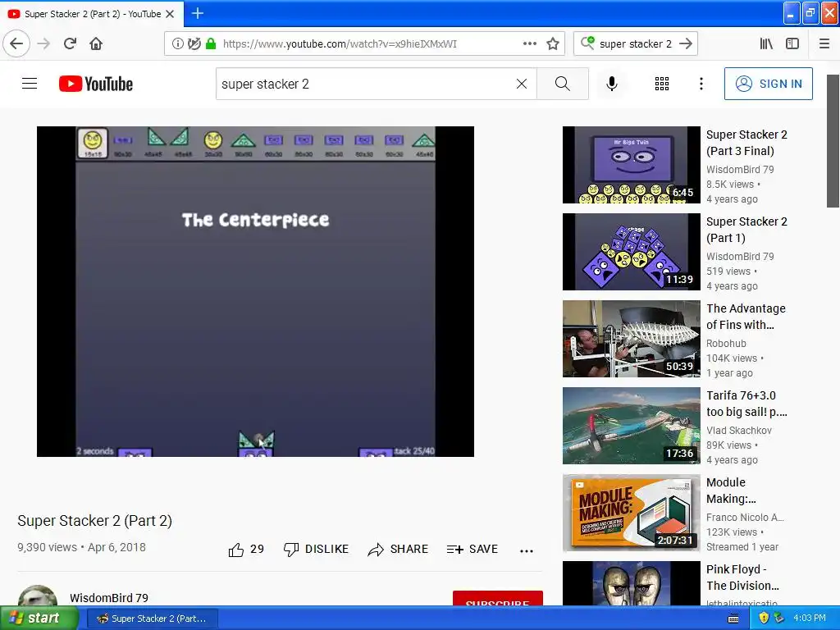Open Pink Floyd Division video thumbnail

click(x=631, y=583)
